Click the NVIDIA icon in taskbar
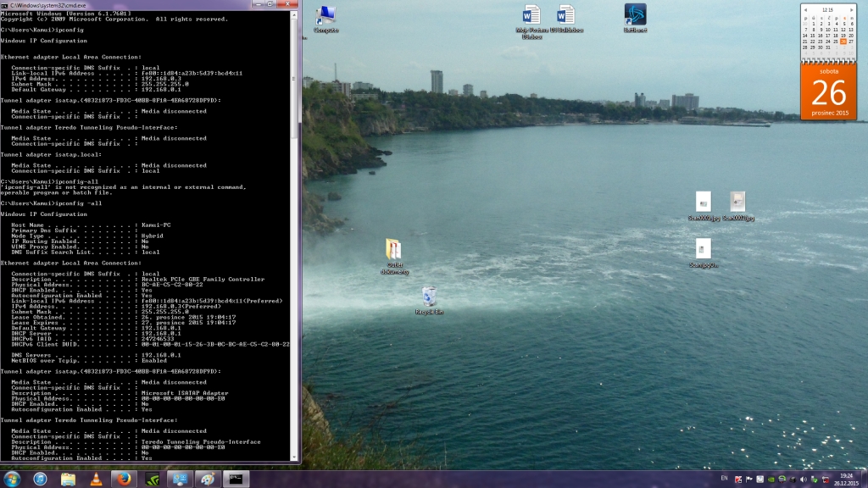The width and height of the screenshot is (868, 488). pos(151,479)
